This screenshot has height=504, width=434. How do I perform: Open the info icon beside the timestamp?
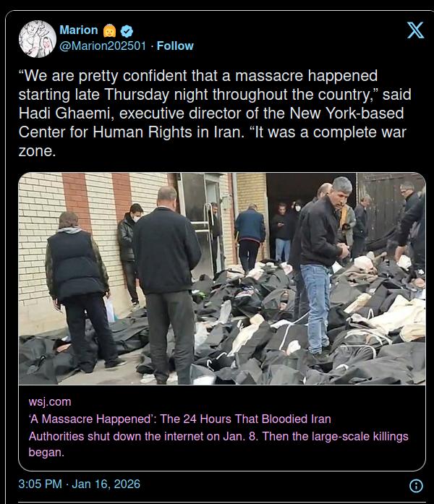coord(416,485)
